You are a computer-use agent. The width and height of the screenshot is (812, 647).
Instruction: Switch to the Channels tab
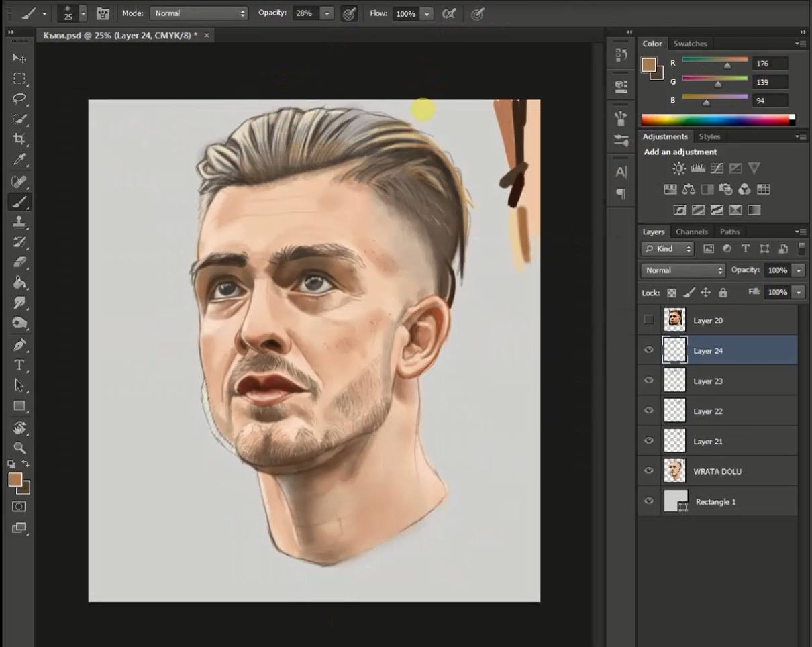click(691, 232)
